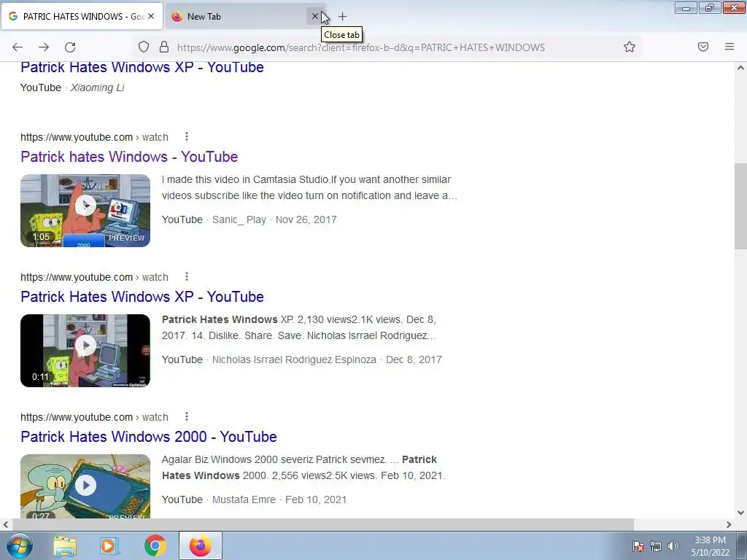Click the vertical scrollbar down arrow

click(740, 513)
